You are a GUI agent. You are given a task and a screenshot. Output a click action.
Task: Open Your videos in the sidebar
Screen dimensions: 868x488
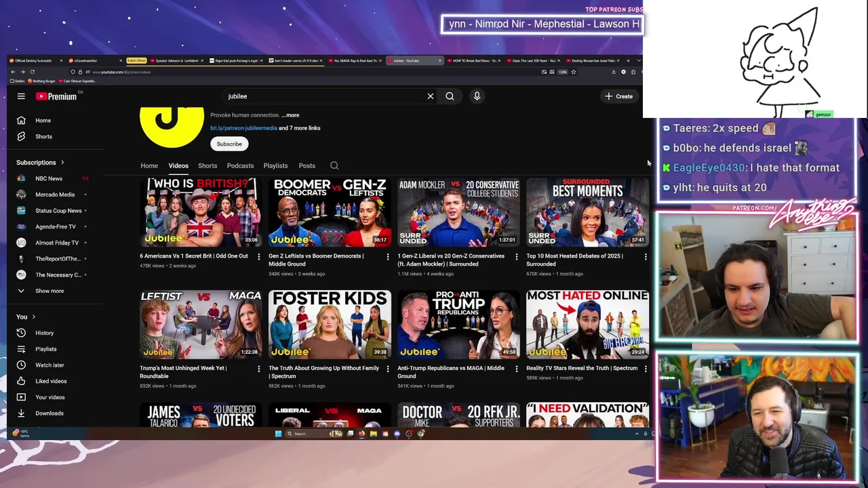pyautogui.click(x=50, y=397)
